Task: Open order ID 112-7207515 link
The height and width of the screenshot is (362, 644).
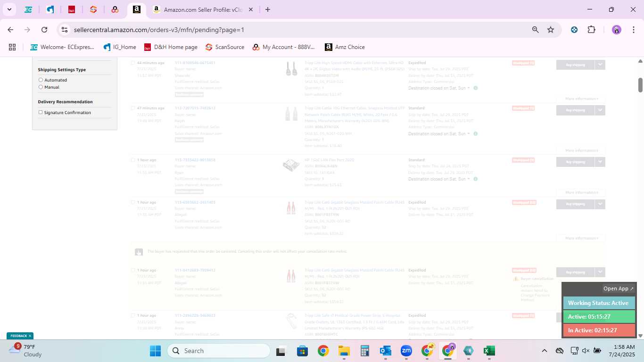Action: coord(195,108)
